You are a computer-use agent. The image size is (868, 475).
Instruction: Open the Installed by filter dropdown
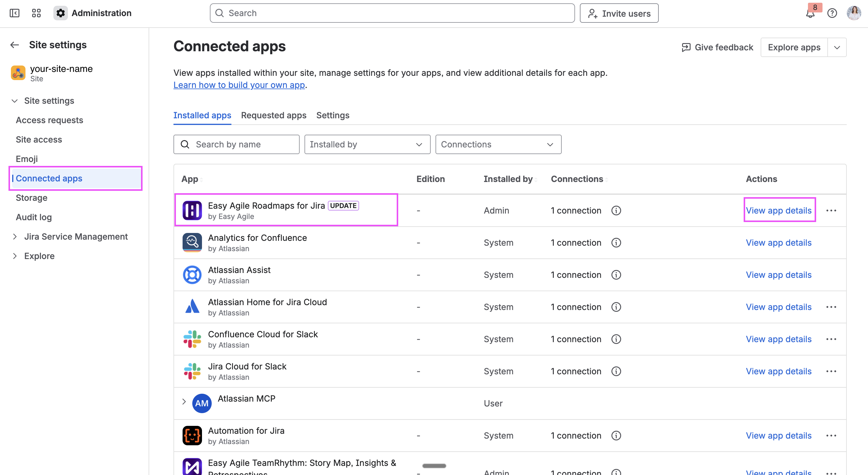[x=367, y=144]
